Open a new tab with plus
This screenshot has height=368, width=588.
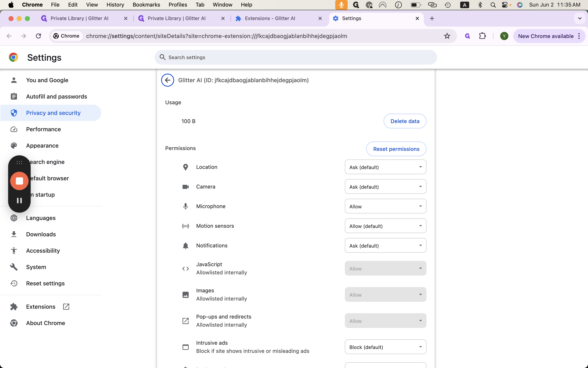tap(432, 18)
